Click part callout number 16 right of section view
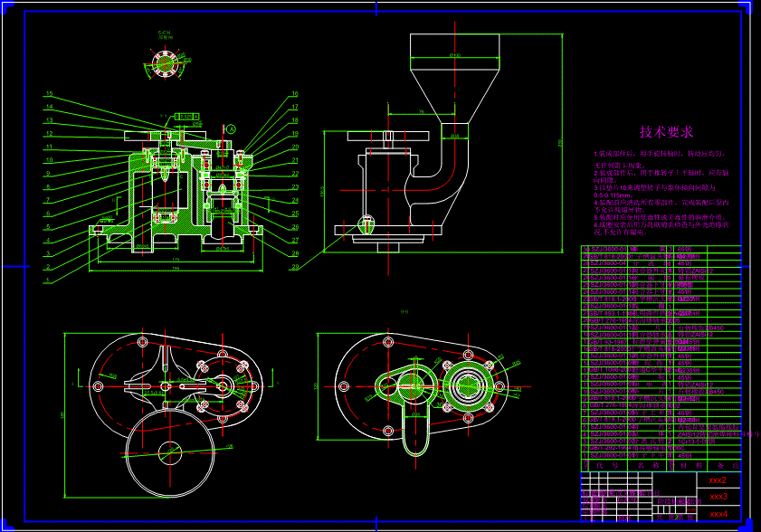 click(x=295, y=94)
